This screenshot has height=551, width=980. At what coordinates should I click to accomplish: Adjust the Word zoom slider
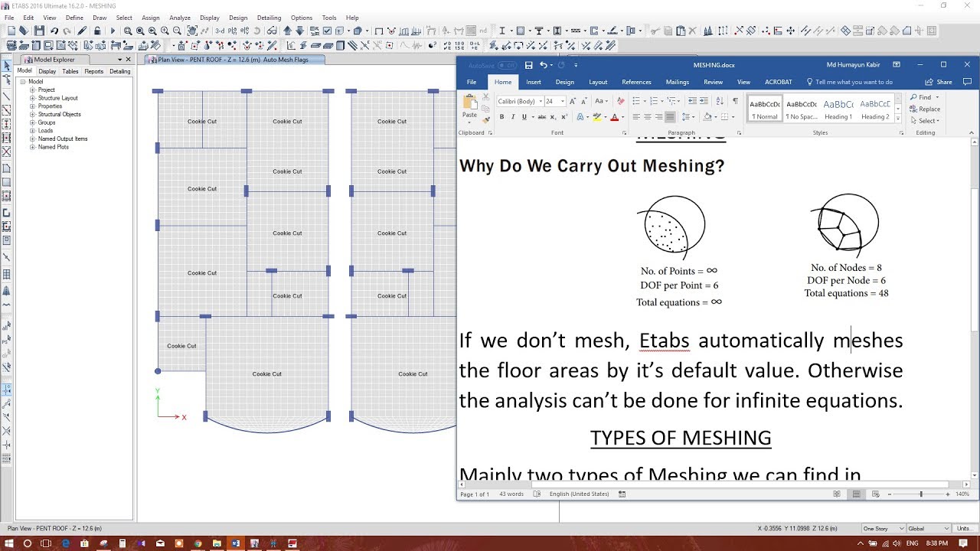coord(921,494)
